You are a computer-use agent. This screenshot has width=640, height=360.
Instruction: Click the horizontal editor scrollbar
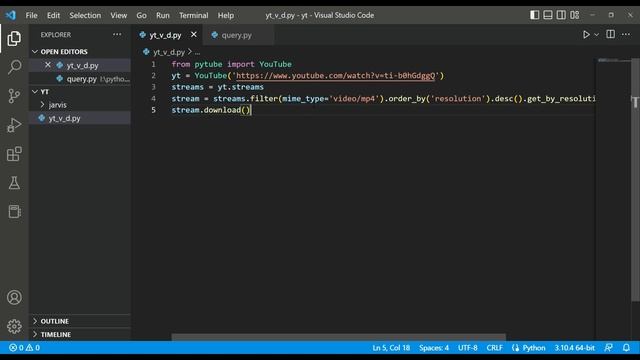coord(338,337)
